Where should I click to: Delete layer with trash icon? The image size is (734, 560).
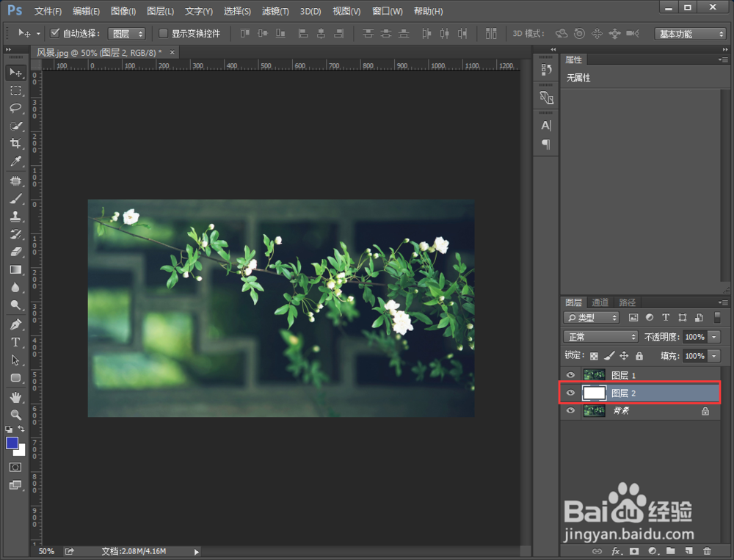(707, 551)
